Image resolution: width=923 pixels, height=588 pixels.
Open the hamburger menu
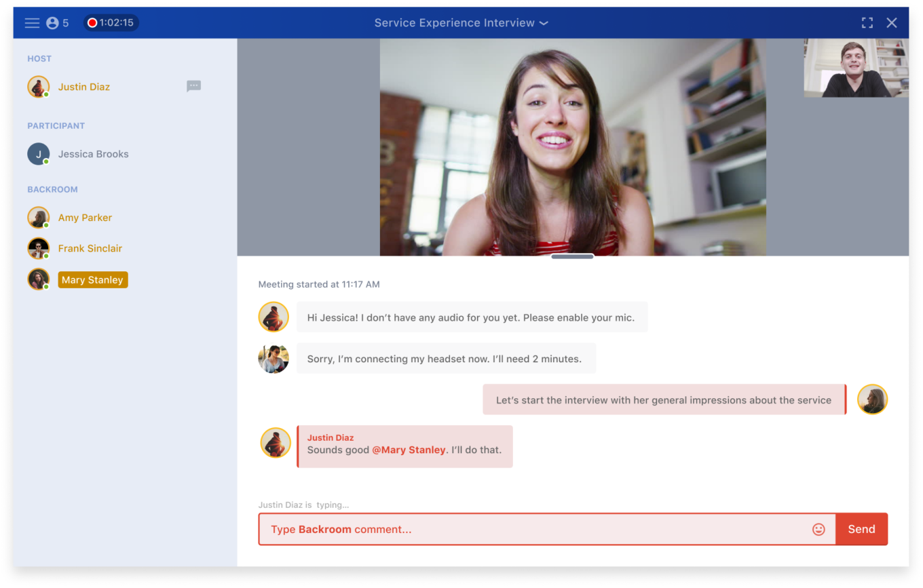[x=32, y=23]
